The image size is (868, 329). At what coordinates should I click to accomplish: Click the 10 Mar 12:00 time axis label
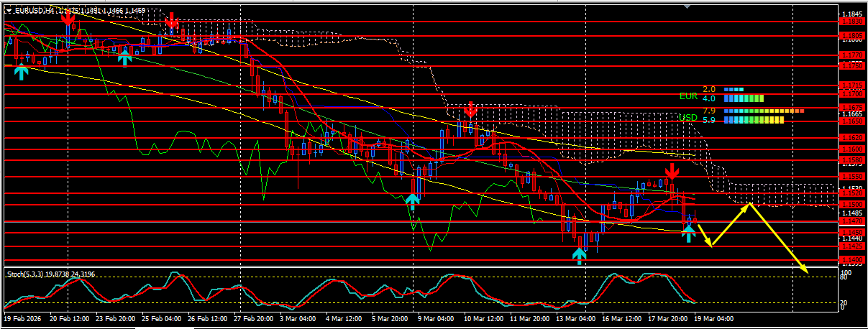point(483,317)
